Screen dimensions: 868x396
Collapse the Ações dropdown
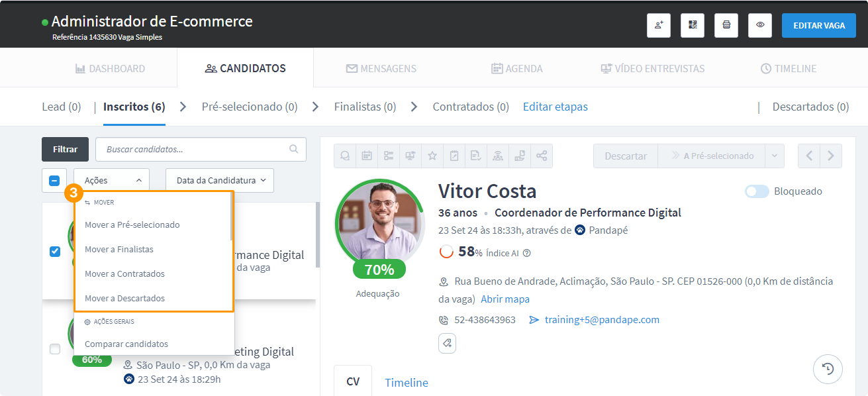pyautogui.click(x=111, y=180)
